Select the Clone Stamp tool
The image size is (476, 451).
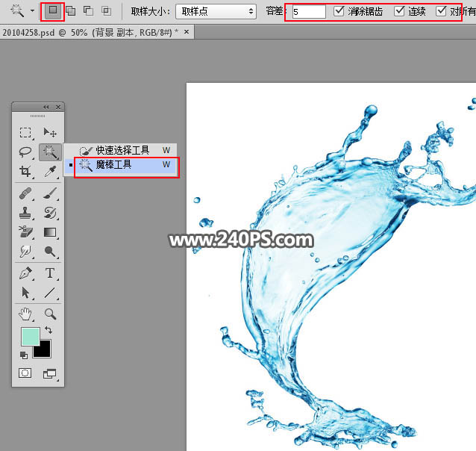tap(25, 213)
